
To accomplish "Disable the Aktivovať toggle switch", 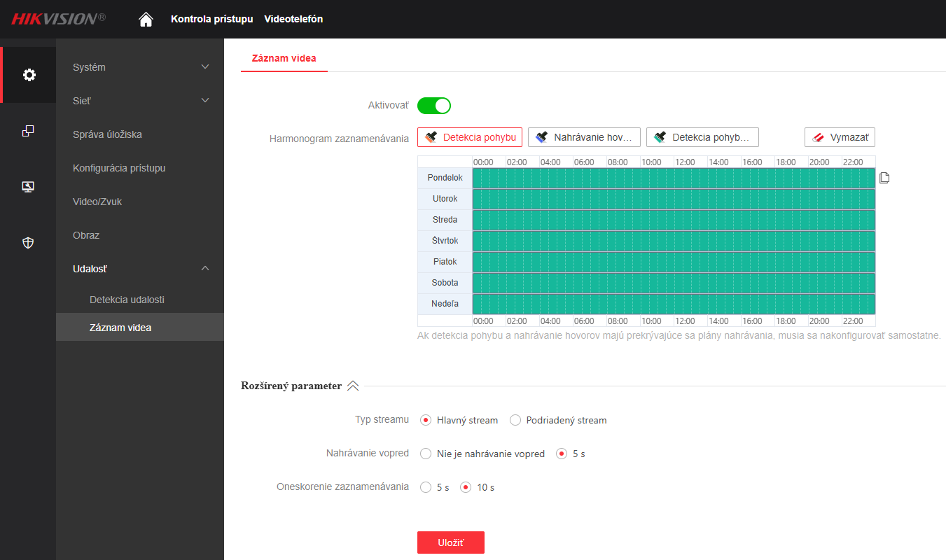I will 434,106.
